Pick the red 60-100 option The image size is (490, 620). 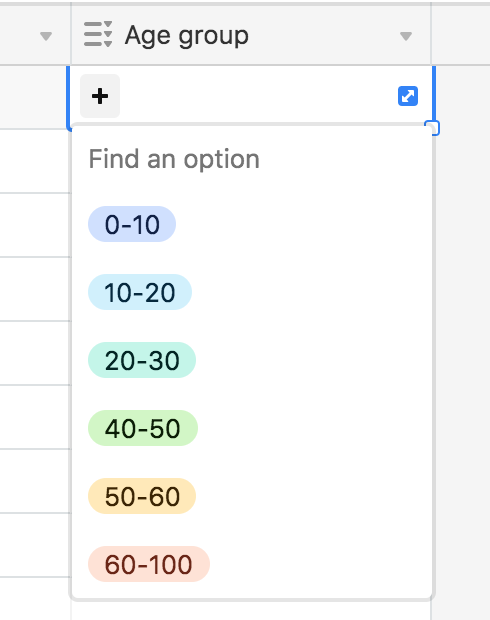pyautogui.click(x=149, y=564)
